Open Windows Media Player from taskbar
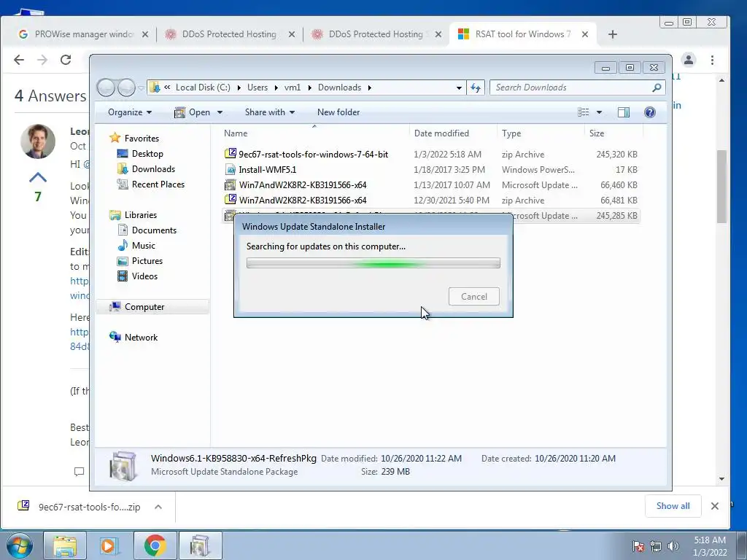Screen dimensions: 747x560 [x=109, y=545]
